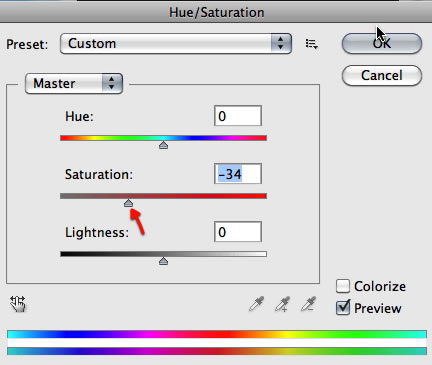432x365 pixels.
Task: Select the on-image adjustment hand tool
Action: click(18, 304)
